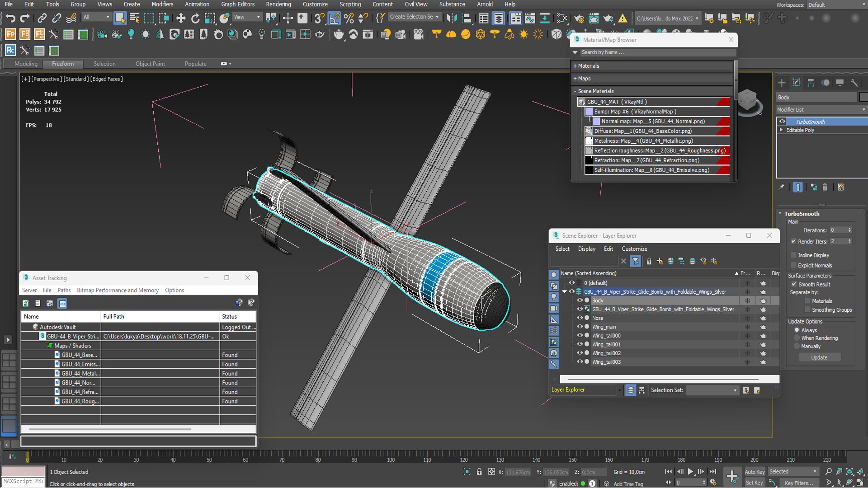Click the Auto Key button
This screenshot has width=868, height=488.
pyautogui.click(x=755, y=472)
